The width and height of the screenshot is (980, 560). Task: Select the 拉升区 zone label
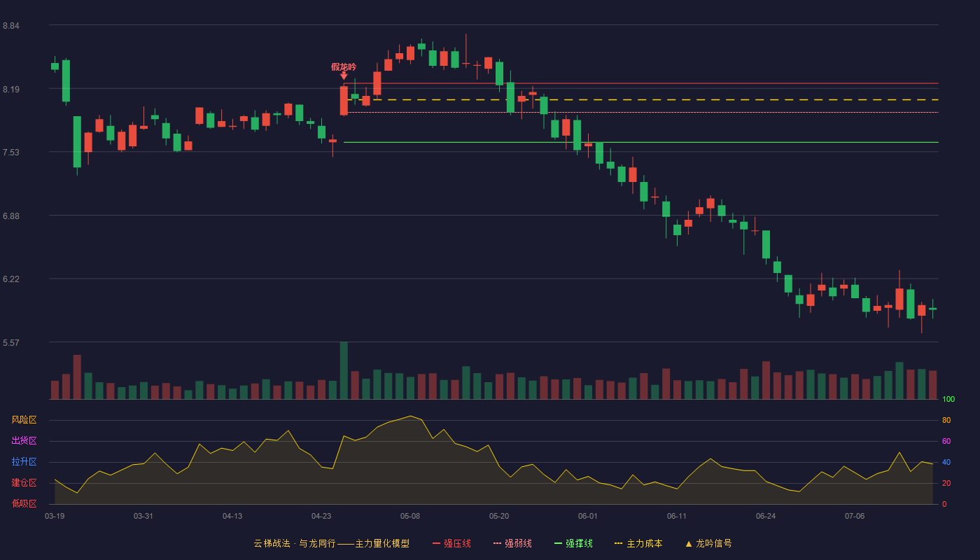pyautogui.click(x=24, y=462)
